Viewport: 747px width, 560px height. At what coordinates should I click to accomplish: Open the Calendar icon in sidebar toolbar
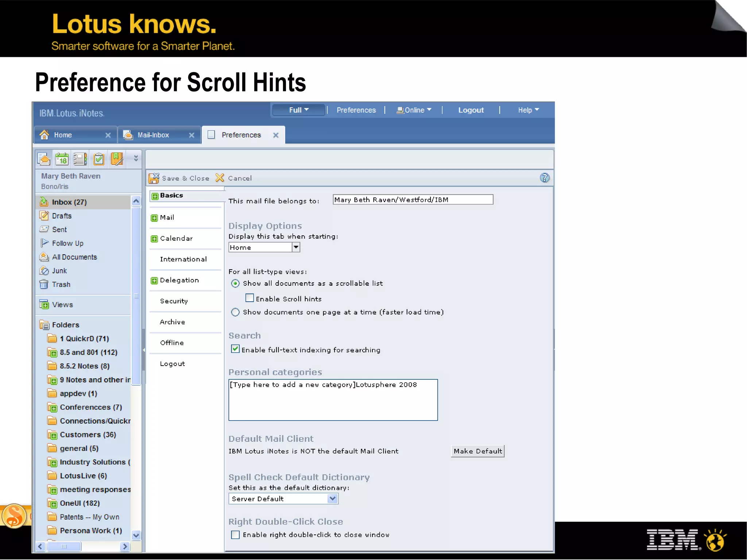(62, 159)
